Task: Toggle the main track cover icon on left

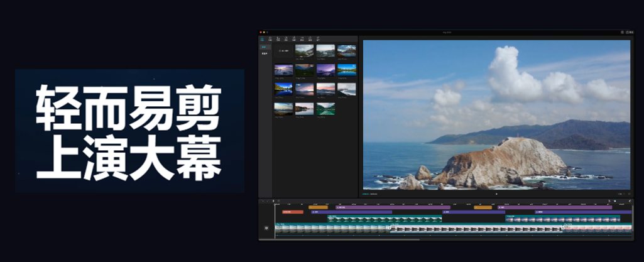Action: pos(266,228)
